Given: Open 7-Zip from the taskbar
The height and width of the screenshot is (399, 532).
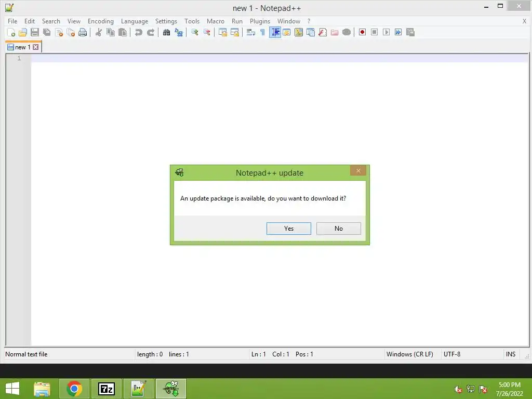Looking at the screenshot, I should point(106,389).
